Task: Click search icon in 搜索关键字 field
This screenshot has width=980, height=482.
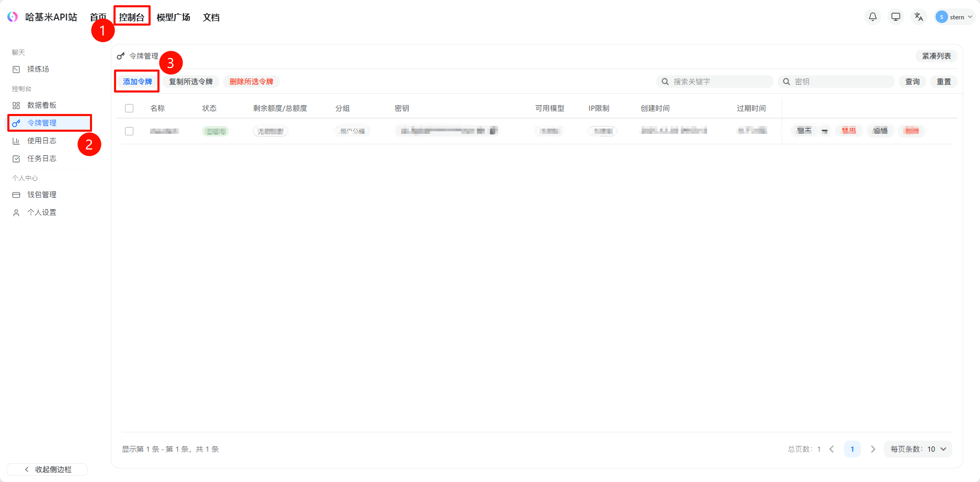Action: (x=665, y=82)
